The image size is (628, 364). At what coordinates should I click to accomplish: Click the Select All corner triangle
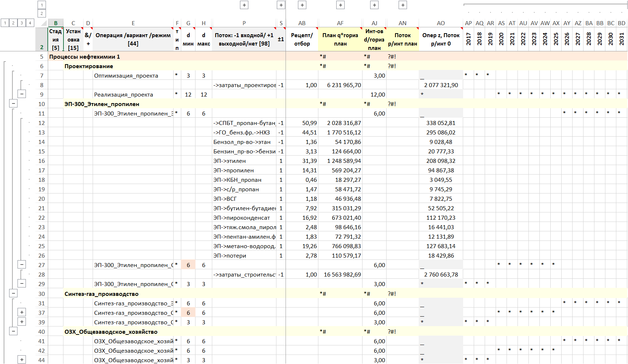(44, 23)
